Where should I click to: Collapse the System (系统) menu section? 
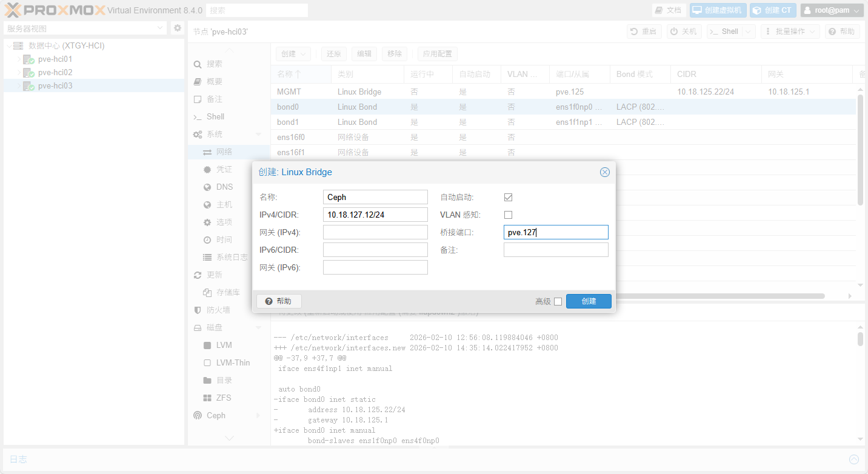259,134
